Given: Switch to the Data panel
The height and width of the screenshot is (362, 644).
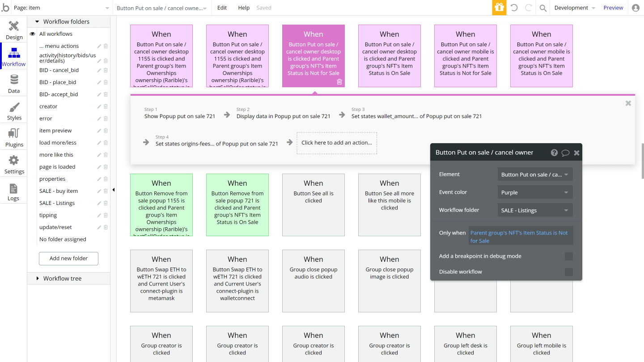Looking at the screenshot, I should (14, 83).
